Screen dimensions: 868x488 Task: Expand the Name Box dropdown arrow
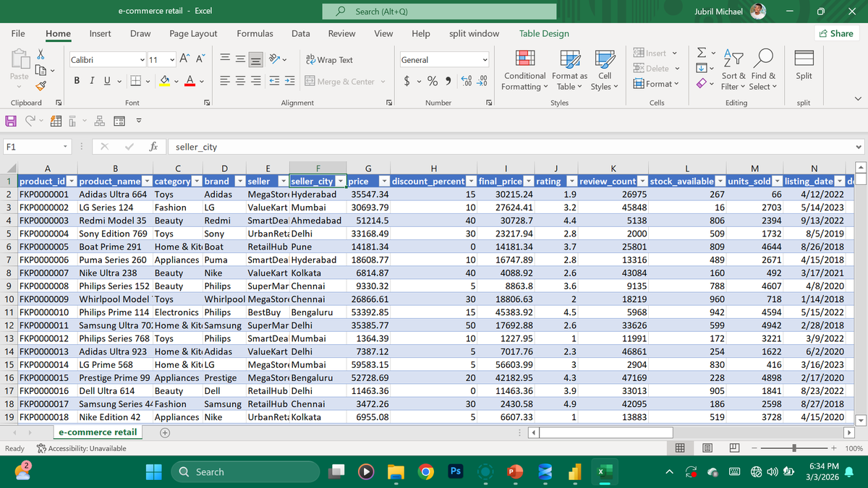pos(65,147)
